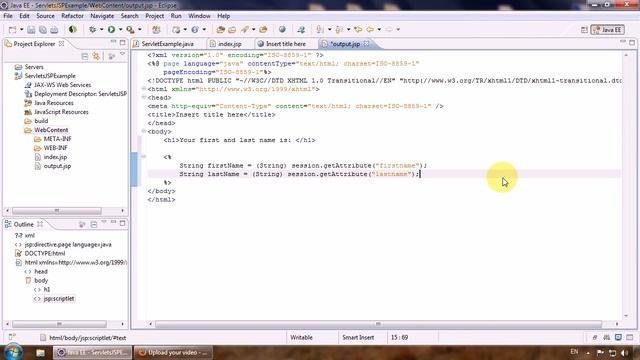Select the WebContent folder
640x360 pixels.
click(x=51, y=130)
